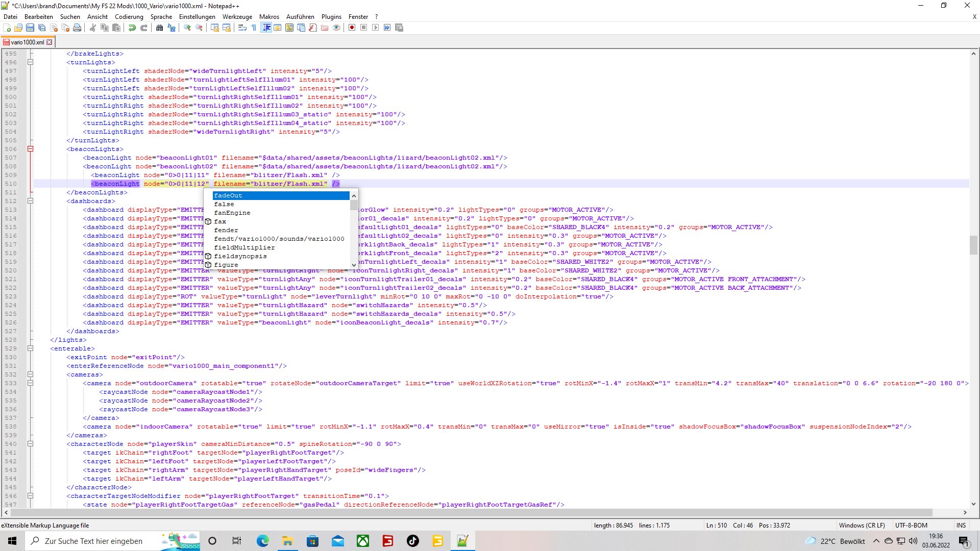Toggle the indent guide toolbar button
Screen dimensions: 980x551
(x=266, y=28)
